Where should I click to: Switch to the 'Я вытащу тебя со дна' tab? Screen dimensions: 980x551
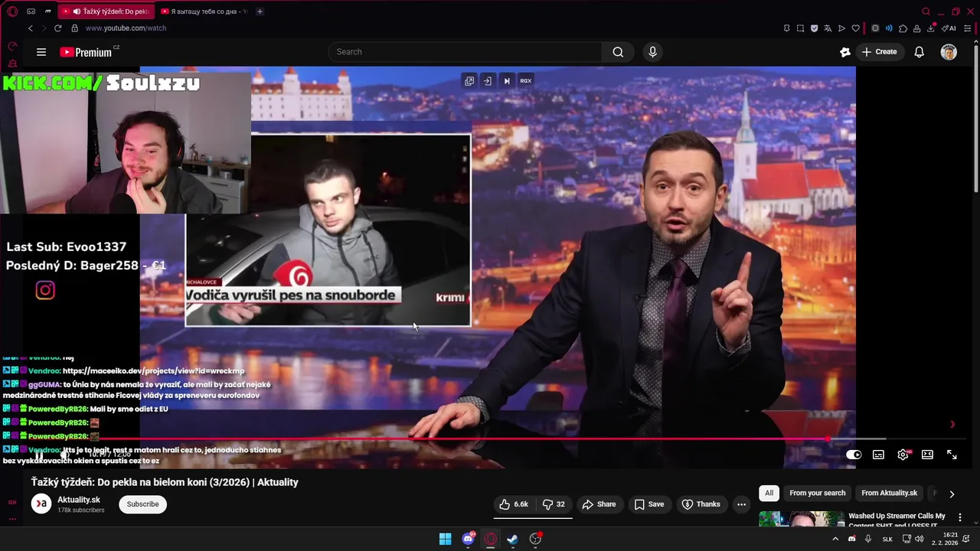[204, 11]
